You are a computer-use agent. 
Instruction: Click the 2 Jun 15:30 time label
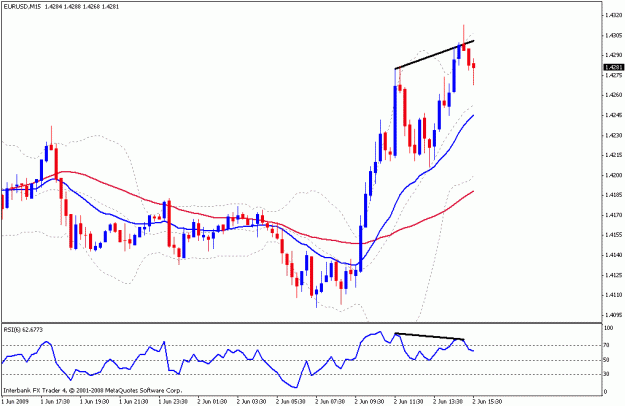(x=488, y=401)
